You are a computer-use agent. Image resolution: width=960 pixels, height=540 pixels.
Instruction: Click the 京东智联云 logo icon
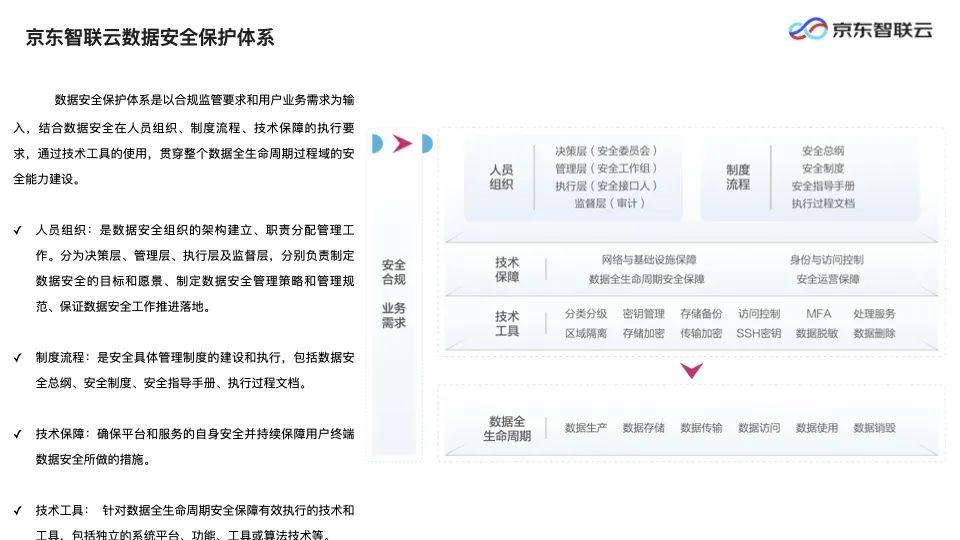(808, 29)
